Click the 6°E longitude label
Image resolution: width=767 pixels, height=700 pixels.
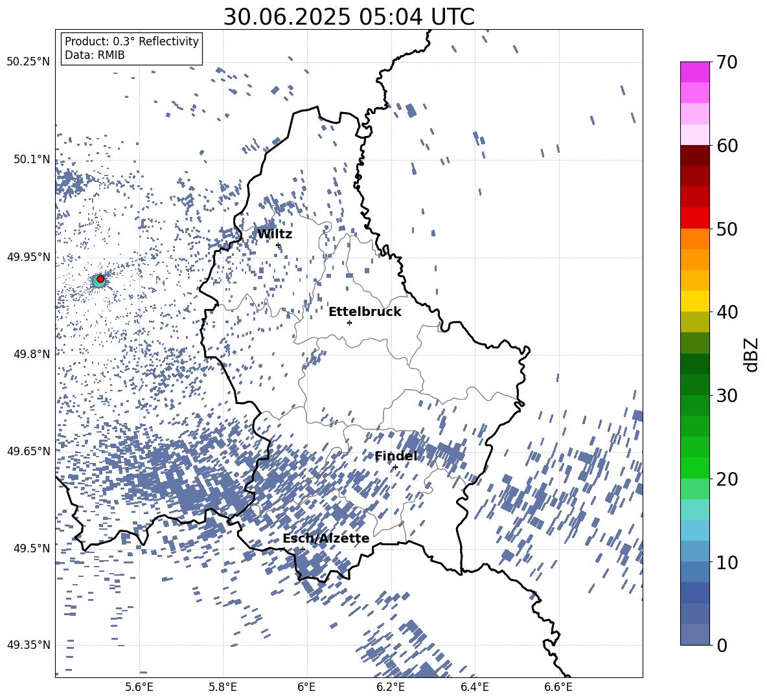306,687
